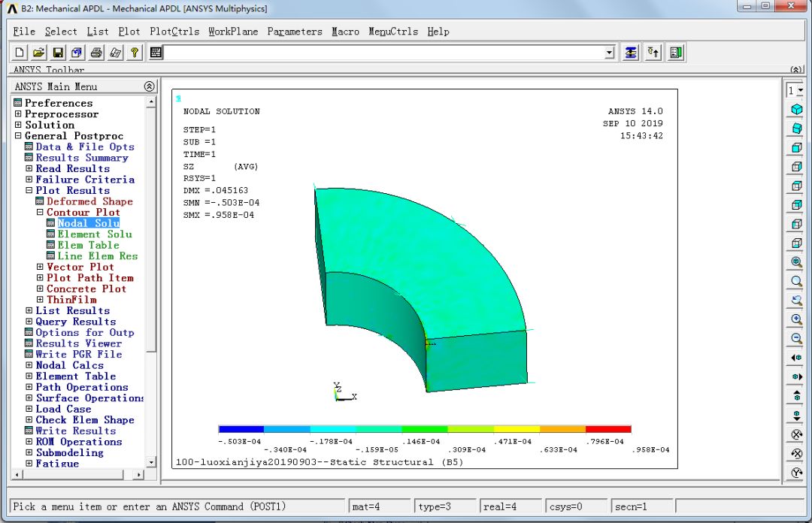Expand the Preprocessor tree node

(18, 114)
